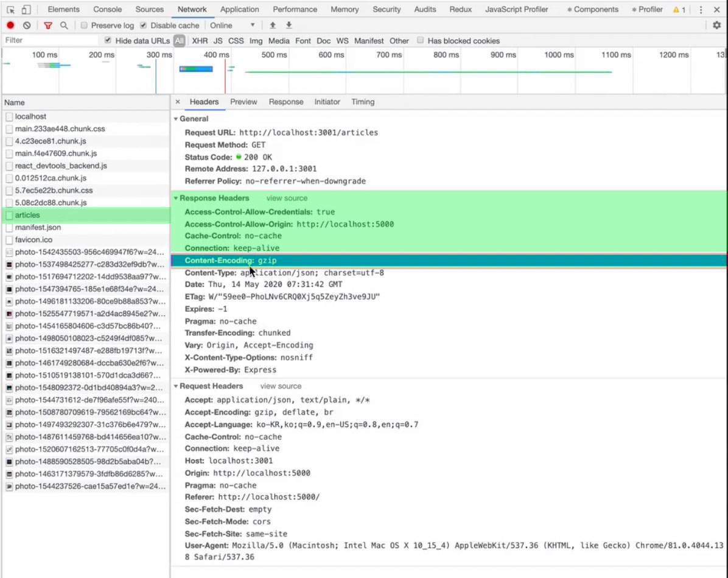
Task: Clear the network log
Action: click(x=27, y=25)
